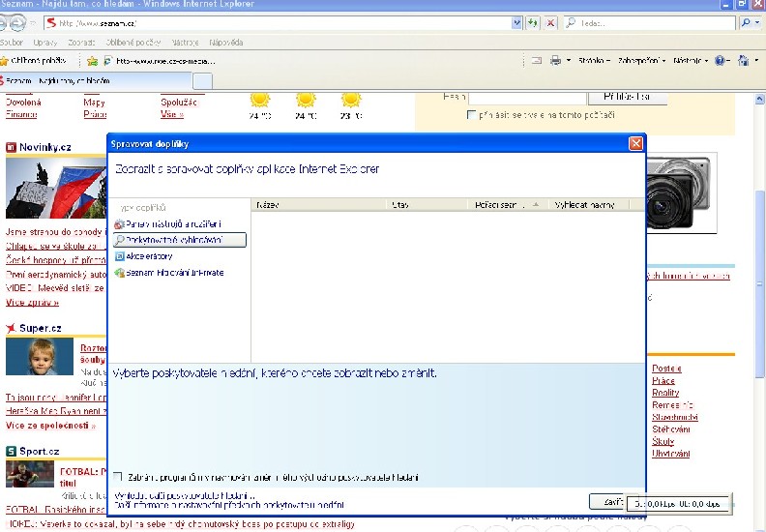Screen dimensions: 766x532
Task: Open the Více zpráv » link
Action: pyautogui.click(x=32, y=303)
